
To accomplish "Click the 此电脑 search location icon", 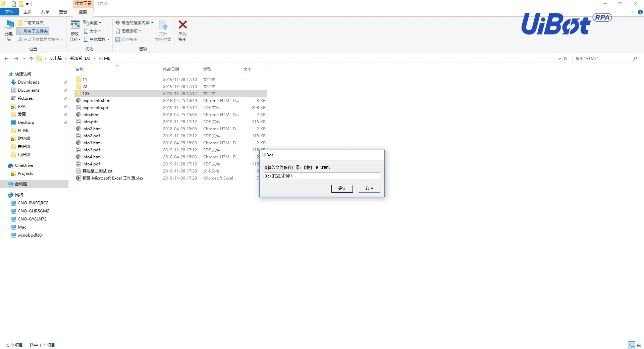I will 9,31.
